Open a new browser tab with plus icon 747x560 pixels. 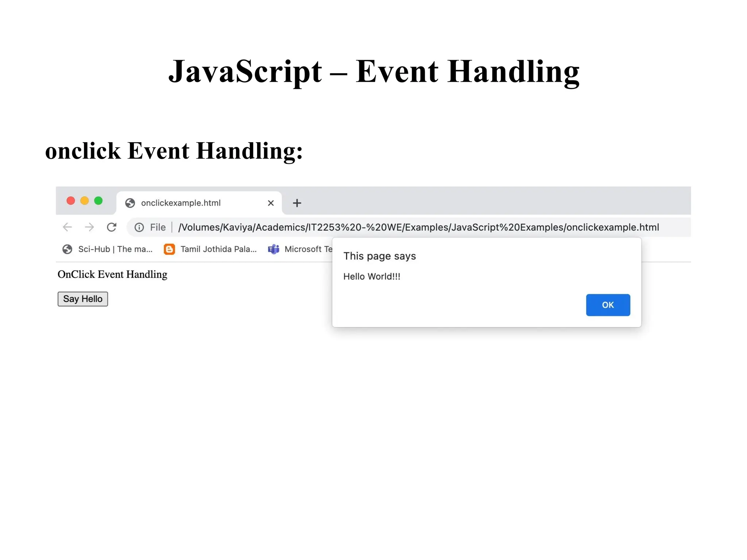click(x=297, y=203)
